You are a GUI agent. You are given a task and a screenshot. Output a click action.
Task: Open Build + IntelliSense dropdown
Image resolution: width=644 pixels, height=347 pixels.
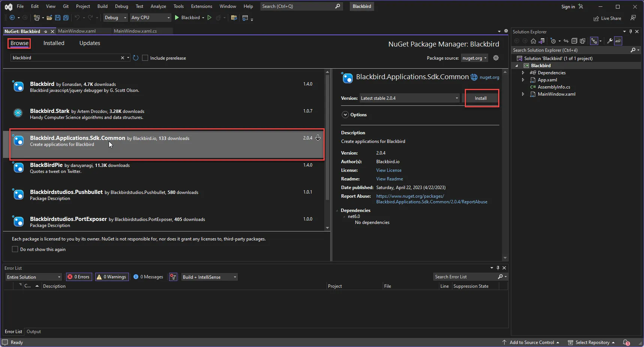tap(210, 277)
